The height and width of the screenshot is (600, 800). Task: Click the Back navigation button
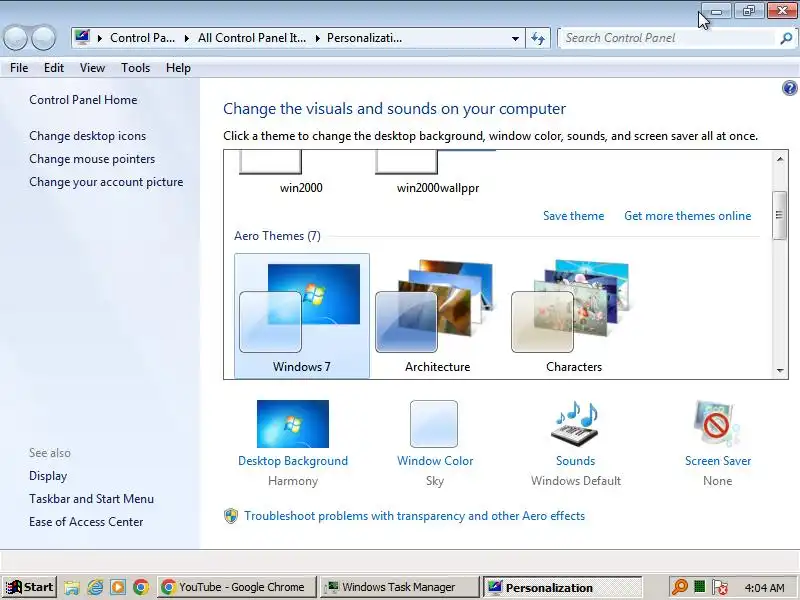click(15, 38)
